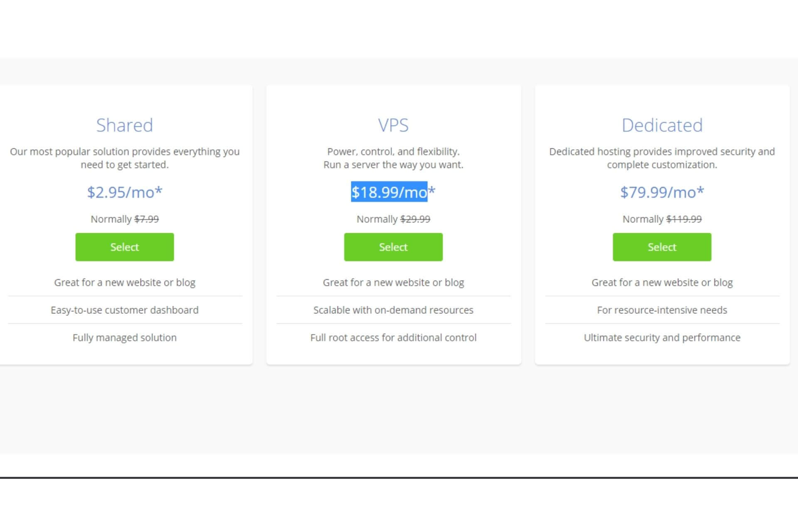Click "Easy-to-use customer dashboard" feature

click(x=124, y=310)
